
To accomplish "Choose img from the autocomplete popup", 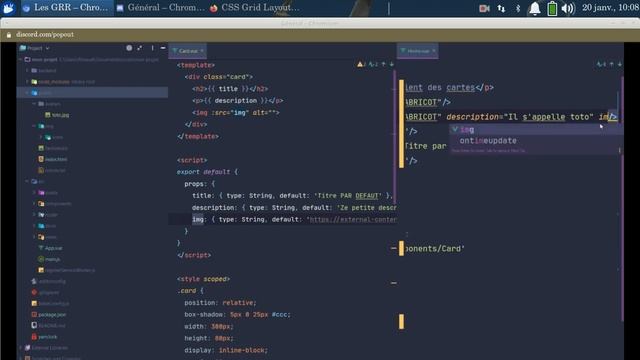I will 535,129.
